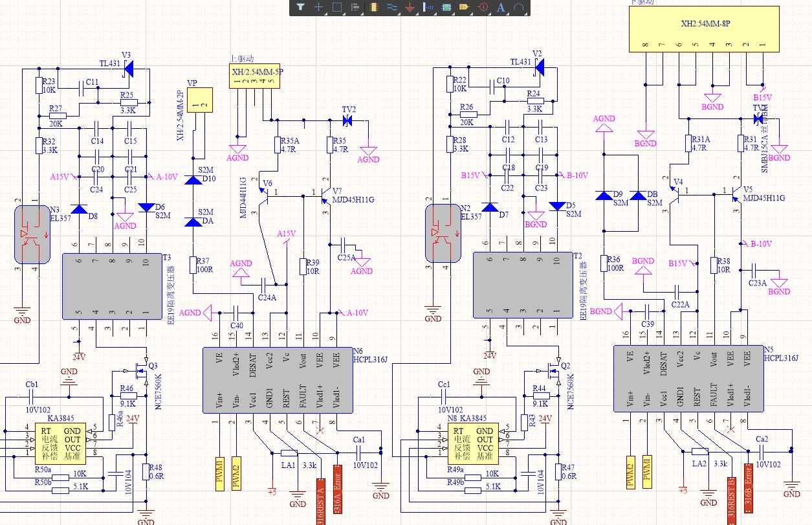This screenshot has height=525, width=812.
Task: Activate the rectangle select tool
Action: (336, 7)
